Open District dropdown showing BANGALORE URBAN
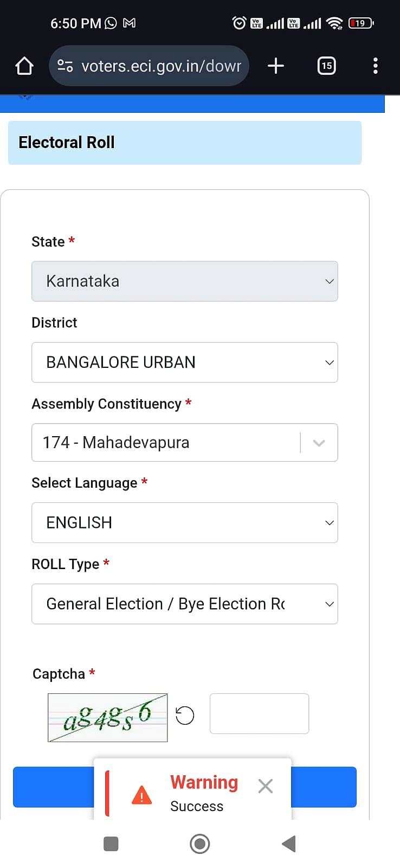 click(184, 362)
